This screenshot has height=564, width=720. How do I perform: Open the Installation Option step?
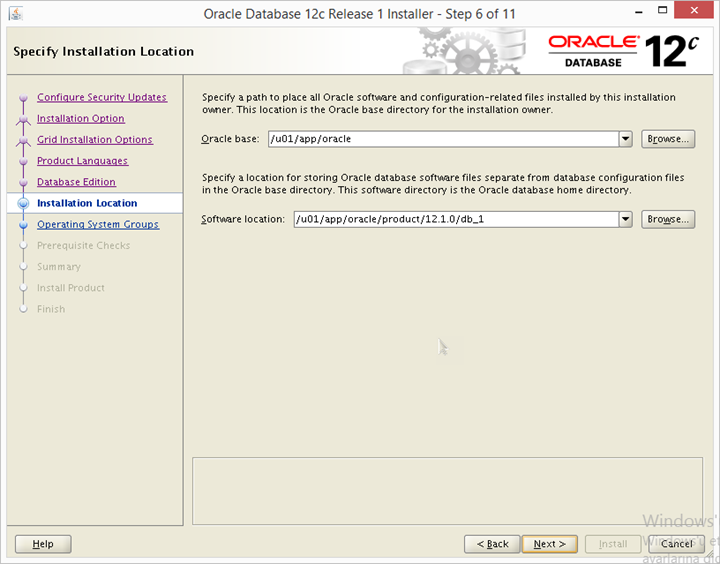(x=81, y=118)
